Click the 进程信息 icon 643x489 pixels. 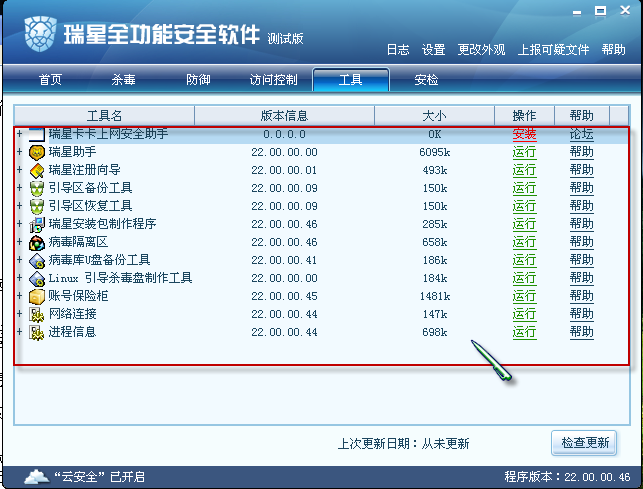(37, 333)
